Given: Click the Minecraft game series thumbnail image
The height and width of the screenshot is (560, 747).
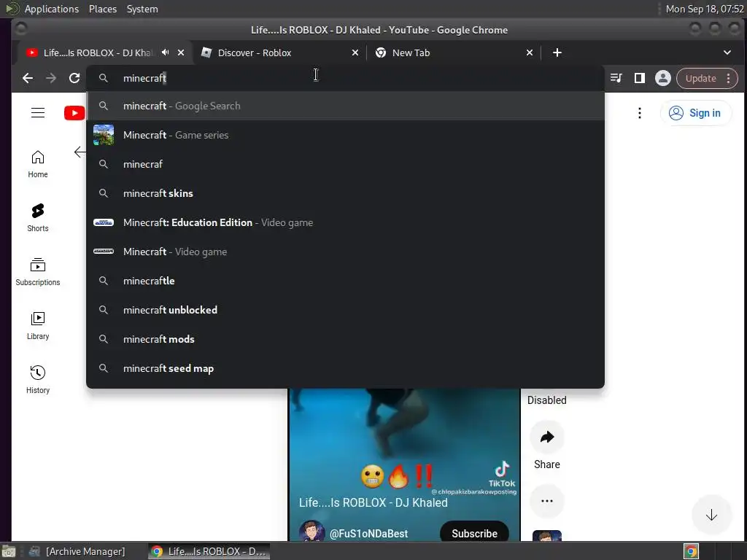Looking at the screenshot, I should pos(104,135).
